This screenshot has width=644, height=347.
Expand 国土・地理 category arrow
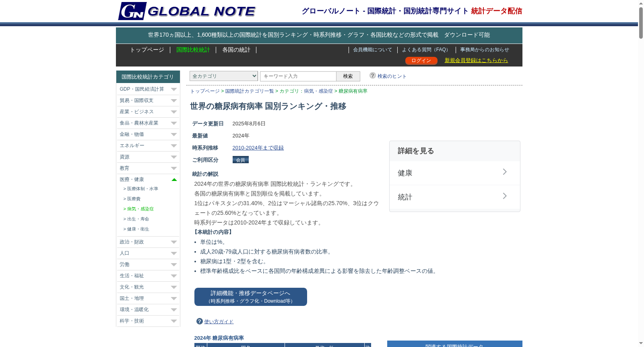(174, 299)
